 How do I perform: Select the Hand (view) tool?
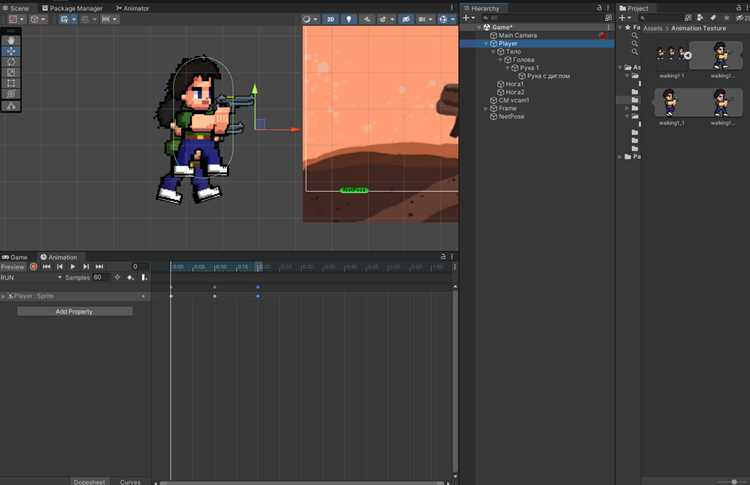coord(11,41)
